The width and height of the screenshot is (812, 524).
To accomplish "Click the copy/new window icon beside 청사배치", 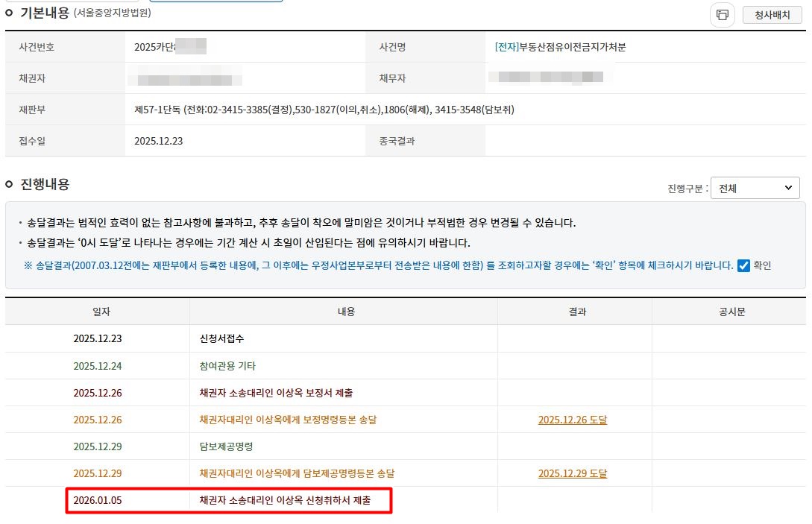I will point(722,15).
